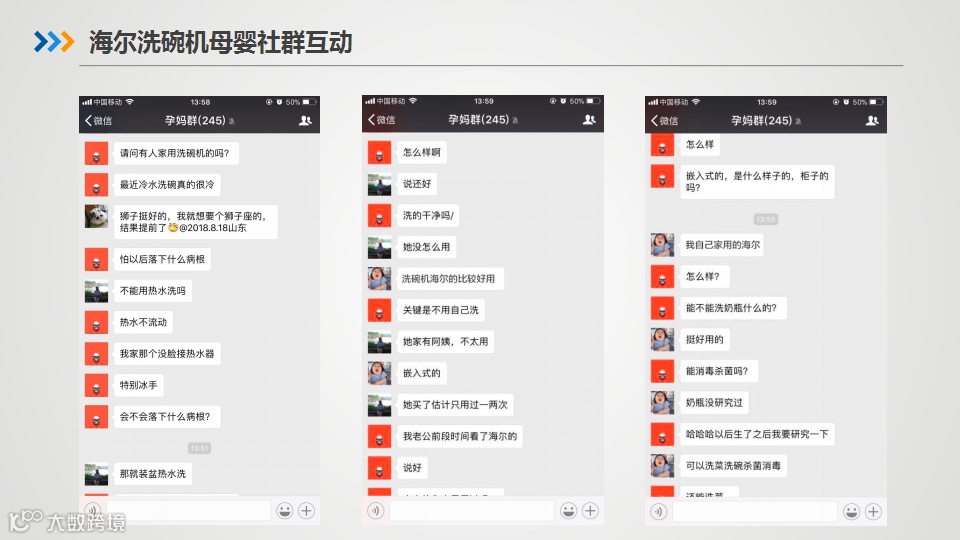Select message '关键是不用自己洗'
Image resolution: width=960 pixels, height=540 pixels.
[441, 310]
